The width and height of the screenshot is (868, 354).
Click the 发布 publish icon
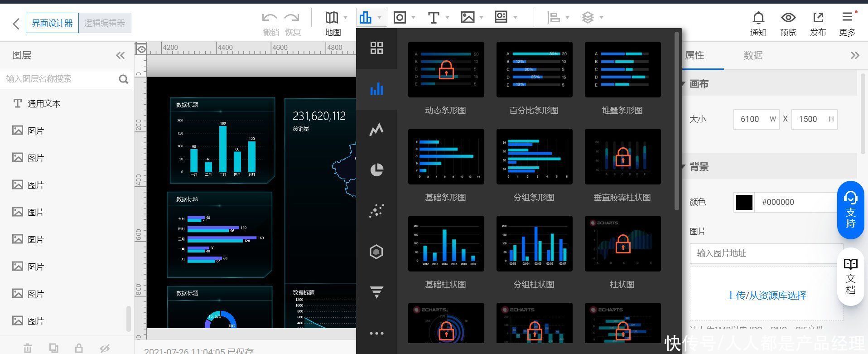(818, 18)
